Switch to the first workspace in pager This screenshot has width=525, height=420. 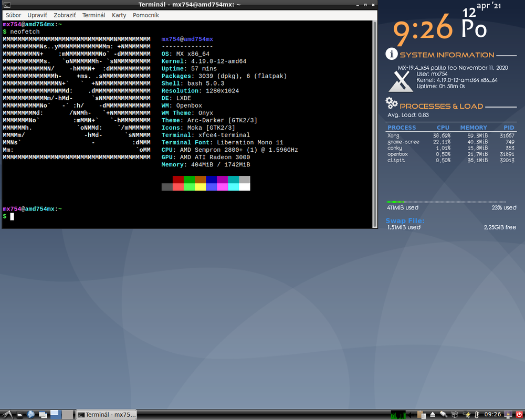56,415
